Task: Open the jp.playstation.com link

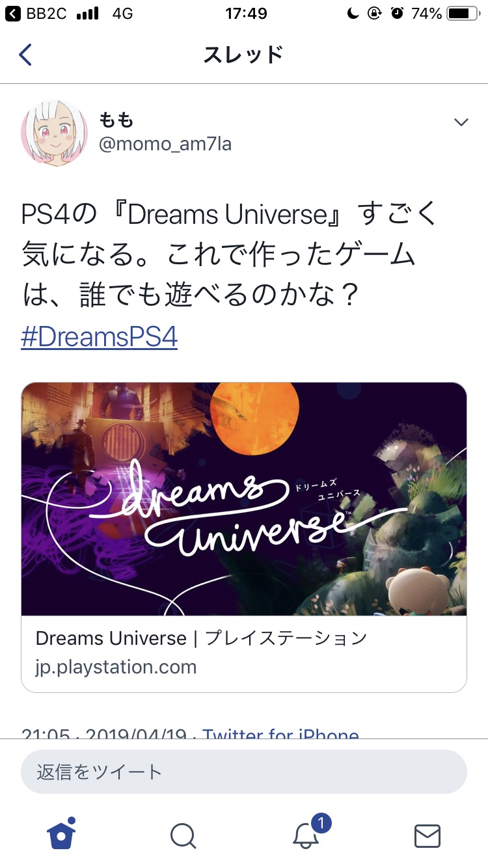Action: pos(116,667)
